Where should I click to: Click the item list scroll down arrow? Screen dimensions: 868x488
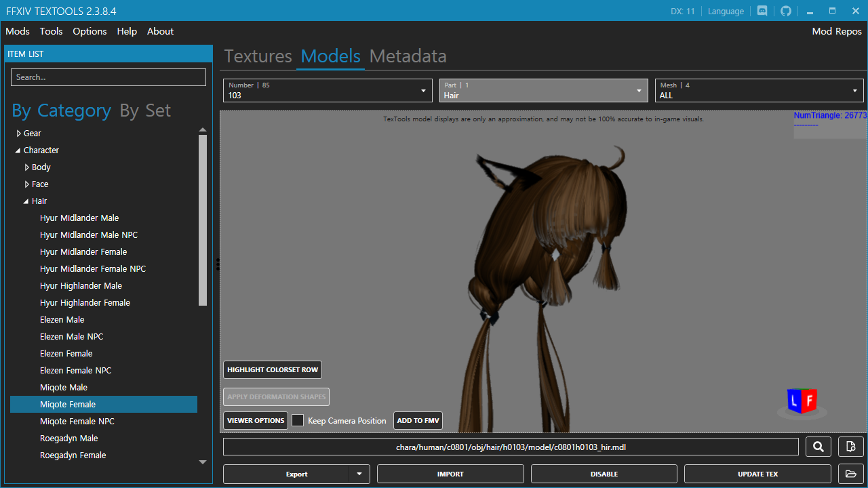(202, 462)
